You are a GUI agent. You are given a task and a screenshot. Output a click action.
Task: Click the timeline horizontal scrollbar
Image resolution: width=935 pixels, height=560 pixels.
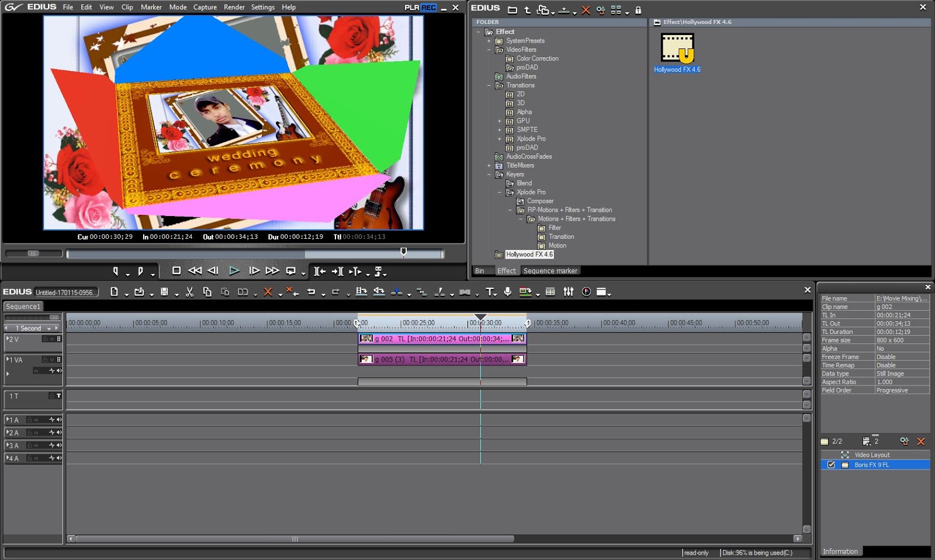pos(295,539)
